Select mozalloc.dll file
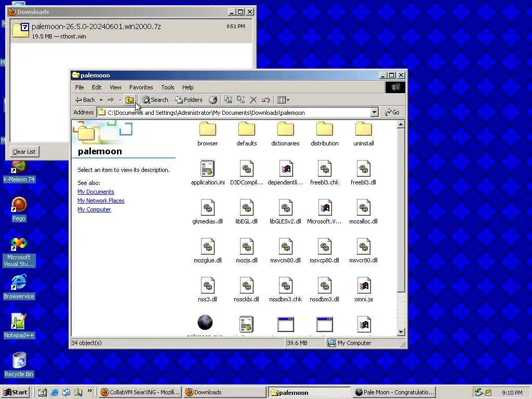This screenshot has height=399, width=532. click(363, 212)
